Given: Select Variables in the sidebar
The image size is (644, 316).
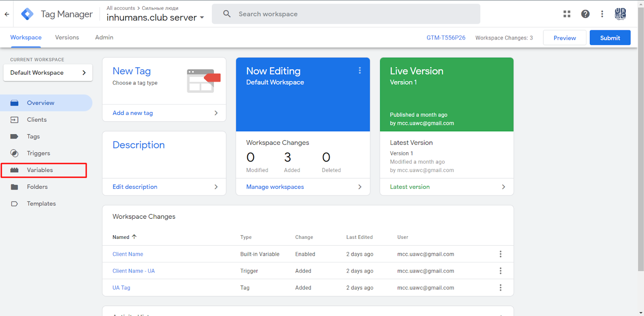Looking at the screenshot, I should pos(40,170).
